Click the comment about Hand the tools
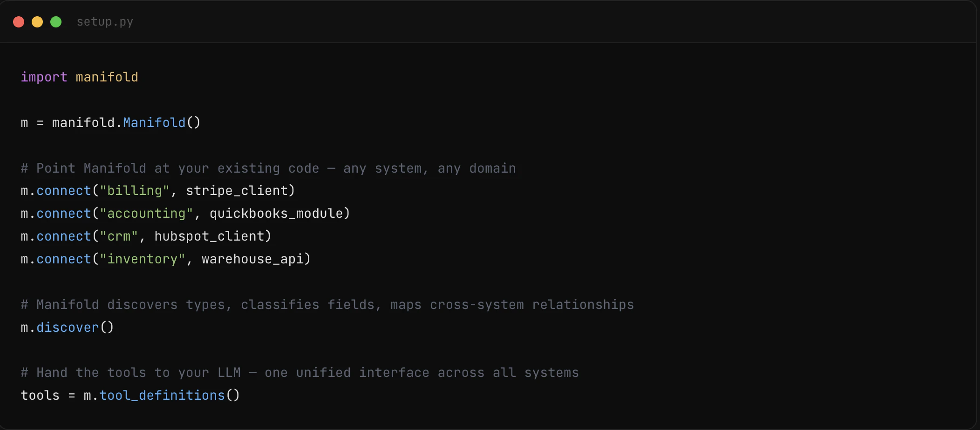 click(299, 373)
